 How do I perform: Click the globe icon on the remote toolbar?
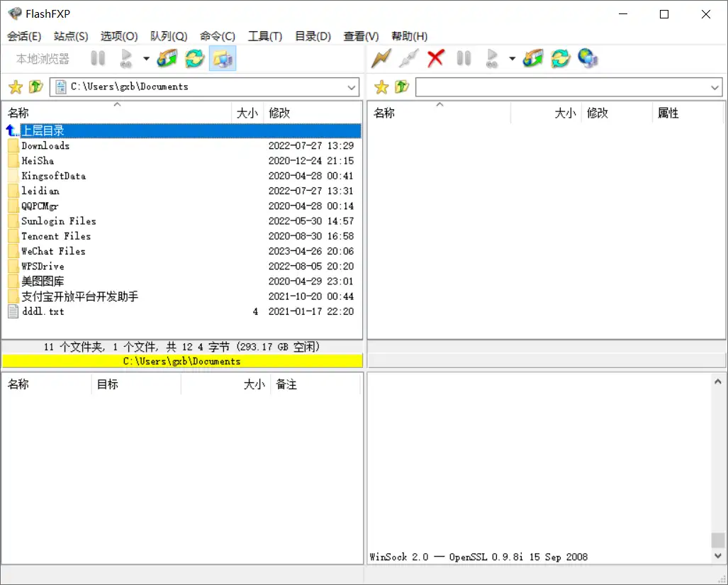pos(588,58)
